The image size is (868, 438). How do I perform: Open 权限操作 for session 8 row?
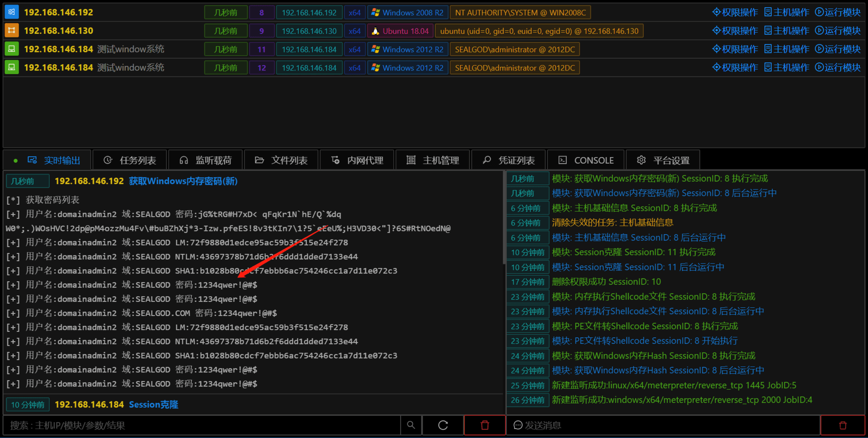click(x=735, y=12)
